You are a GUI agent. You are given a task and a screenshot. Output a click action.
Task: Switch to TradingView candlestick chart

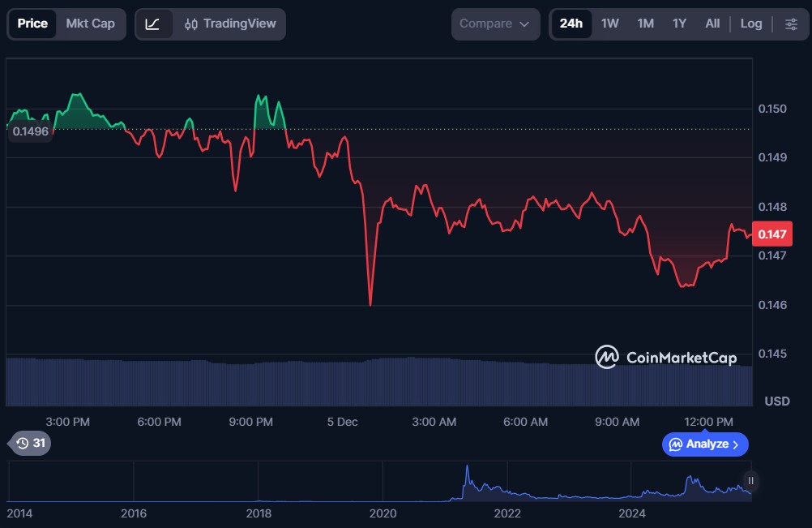pyautogui.click(x=230, y=24)
